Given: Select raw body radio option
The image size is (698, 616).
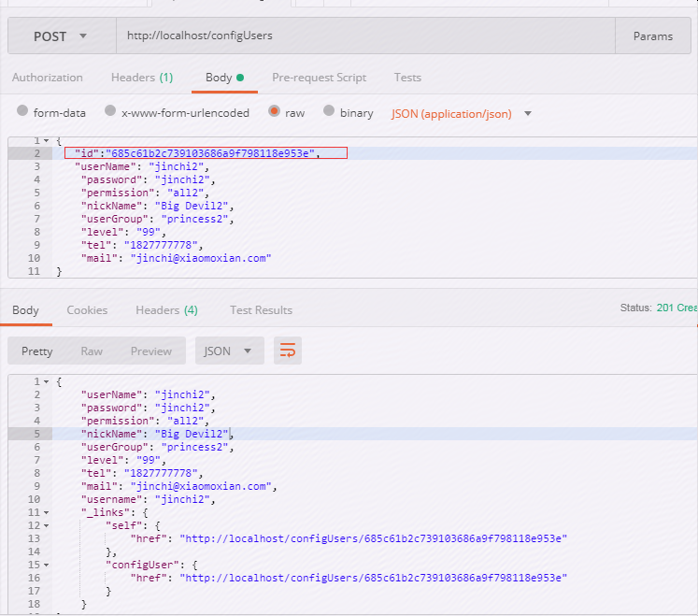Looking at the screenshot, I should tap(274, 110).
